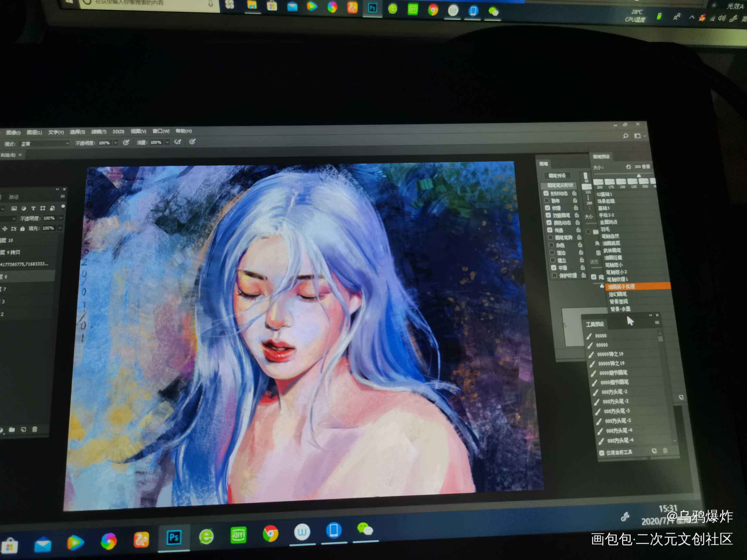This screenshot has height=560, width=747.
Task: Filter layers by pixel layer icon
Action: click(14, 208)
